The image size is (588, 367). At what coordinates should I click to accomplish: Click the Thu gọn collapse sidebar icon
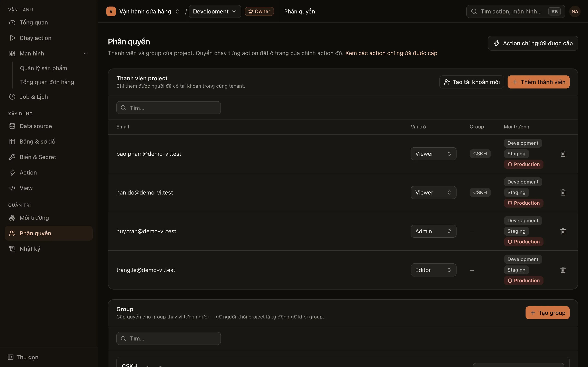[x=10, y=357]
